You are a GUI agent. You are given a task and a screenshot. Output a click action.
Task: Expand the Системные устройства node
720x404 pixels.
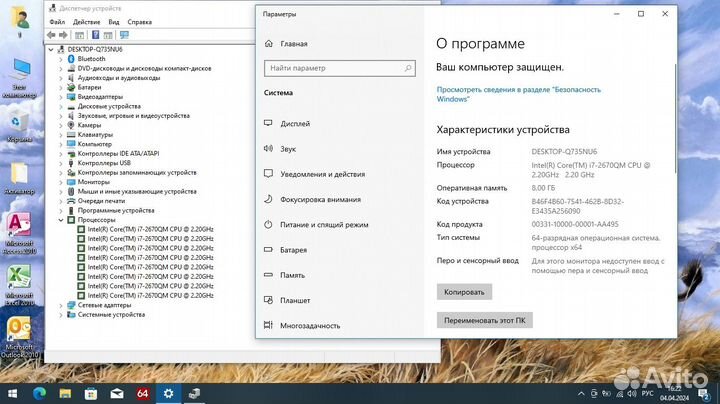click(x=61, y=315)
